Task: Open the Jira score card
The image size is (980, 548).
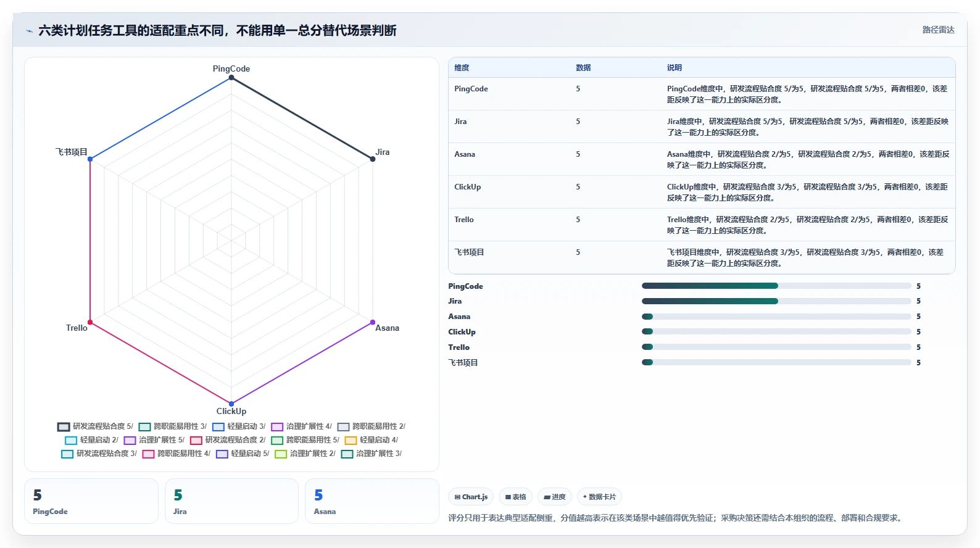Action: pos(231,501)
